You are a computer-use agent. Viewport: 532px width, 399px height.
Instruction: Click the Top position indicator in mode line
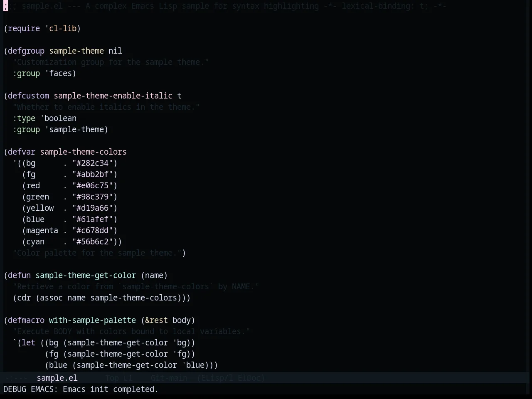(x=112, y=378)
